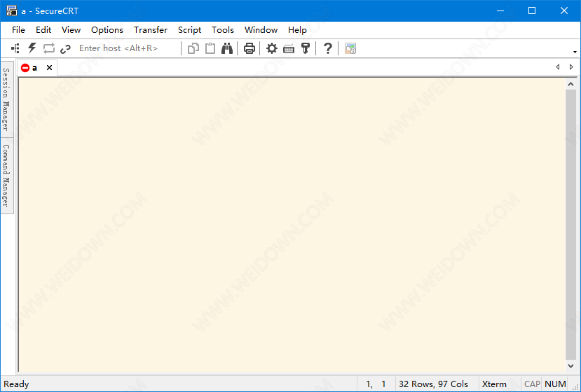Click the 32 Rows, 97 Cols status entry
Viewport: 581px width, 392px height.
(x=433, y=384)
